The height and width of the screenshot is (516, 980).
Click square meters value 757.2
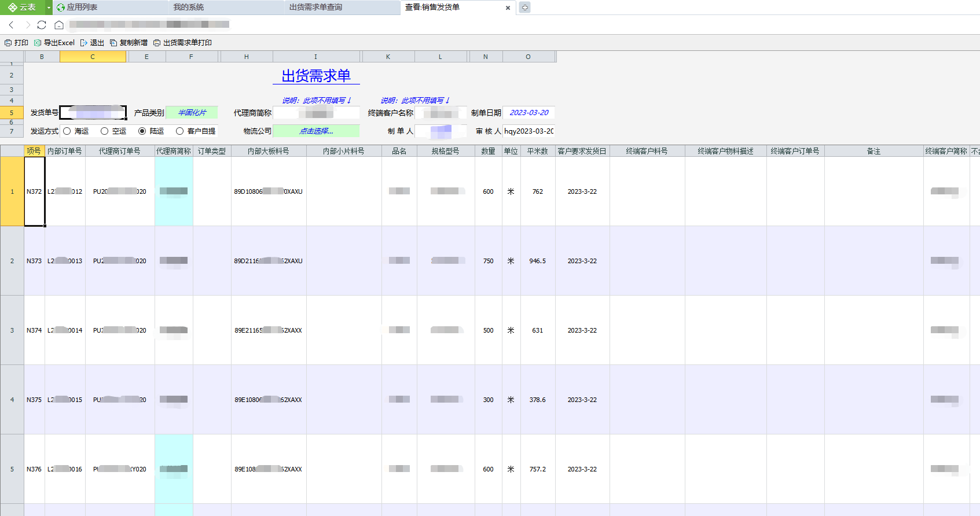[538, 469]
